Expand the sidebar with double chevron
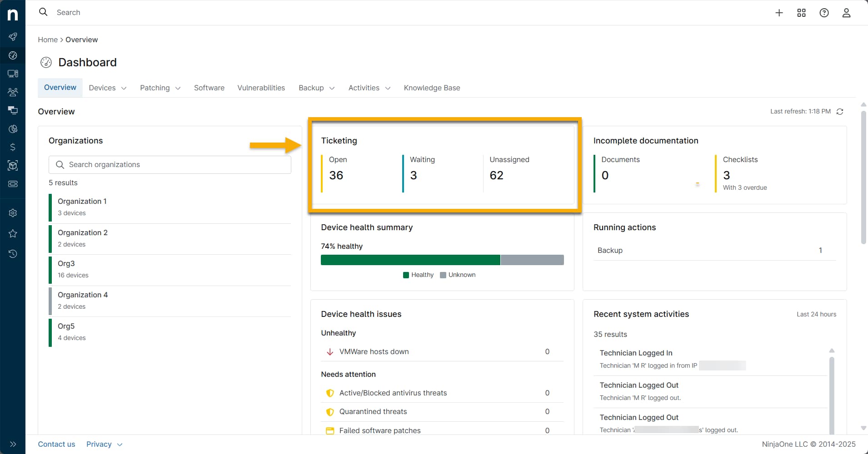 coord(13,444)
